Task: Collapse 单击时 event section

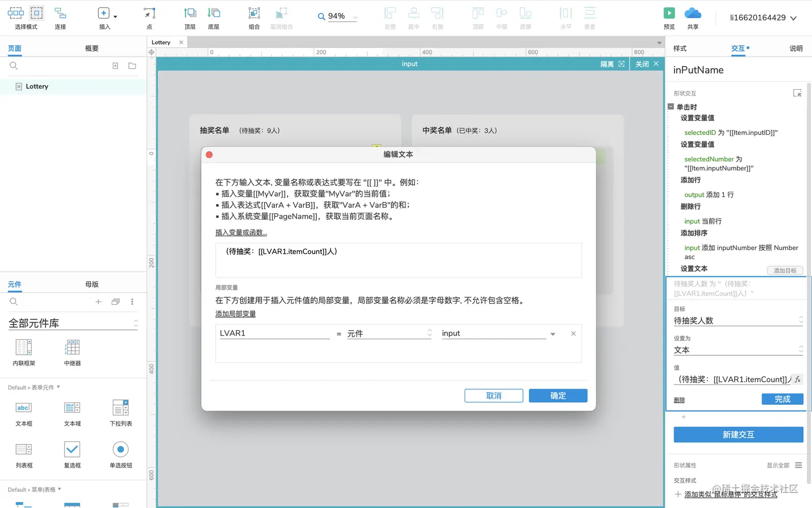Action: click(x=671, y=106)
